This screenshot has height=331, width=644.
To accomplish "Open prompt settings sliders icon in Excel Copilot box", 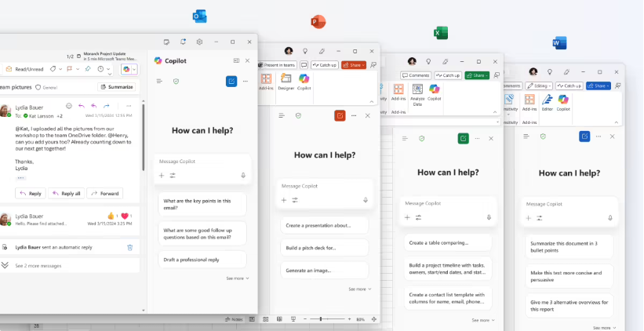I will pos(418,217).
